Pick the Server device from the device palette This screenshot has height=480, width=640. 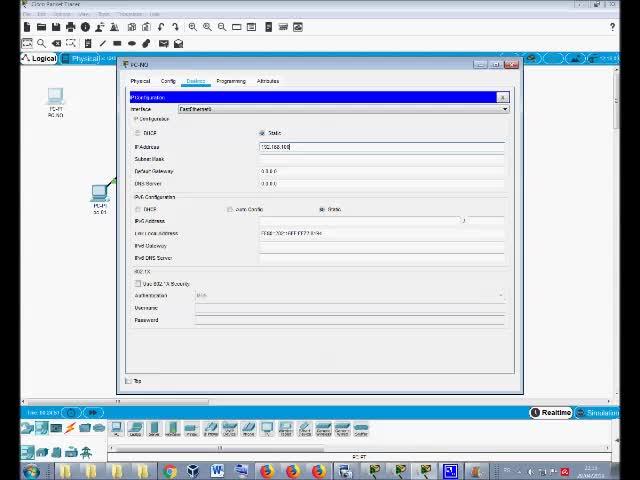(x=154, y=429)
